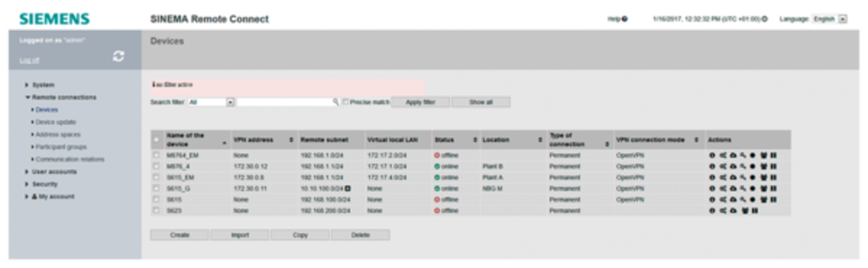Click the share icon for the S615_G row

pyautogui.click(x=723, y=188)
